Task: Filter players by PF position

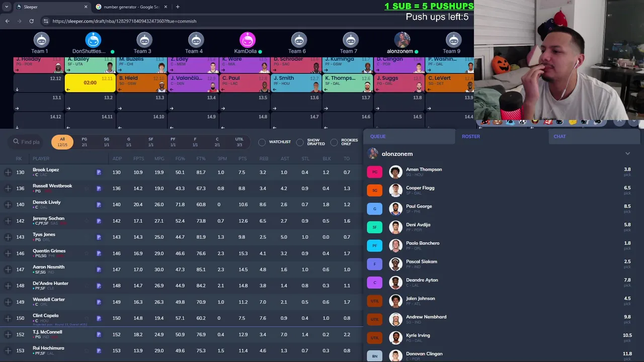Action: [173, 142]
